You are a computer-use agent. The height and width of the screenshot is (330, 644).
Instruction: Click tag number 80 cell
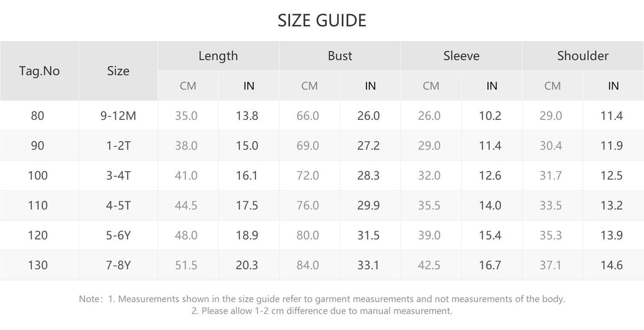(x=37, y=116)
